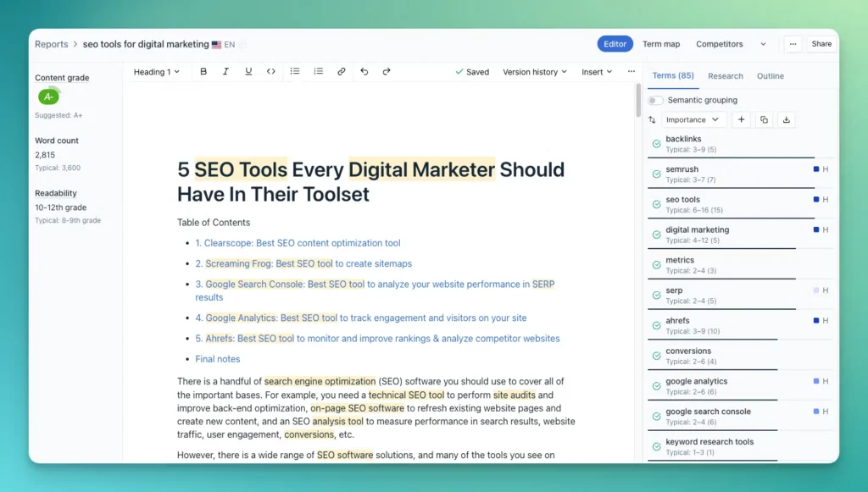Click the heading indicator on seo tools row
868x492 pixels.
coord(821,200)
